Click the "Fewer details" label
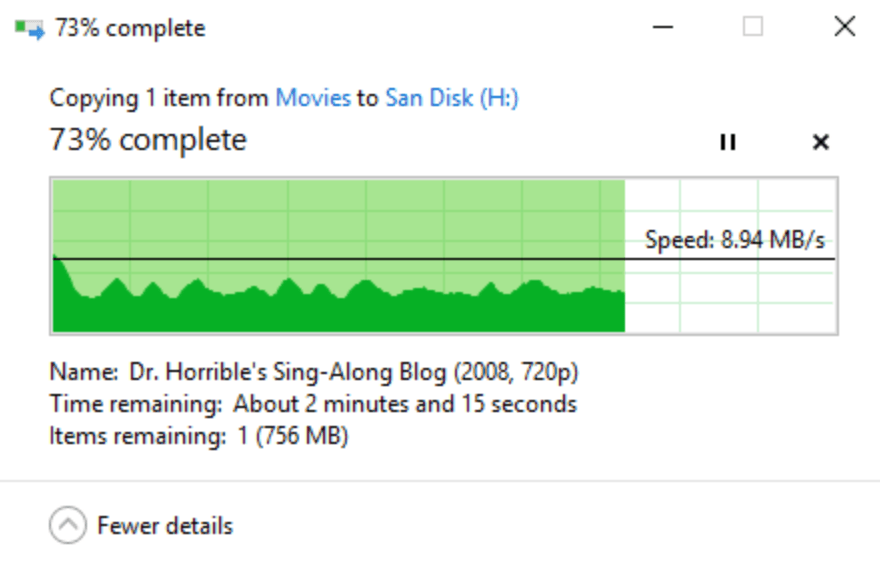This screenshot has width=880, height=566. tap(165, 525)
